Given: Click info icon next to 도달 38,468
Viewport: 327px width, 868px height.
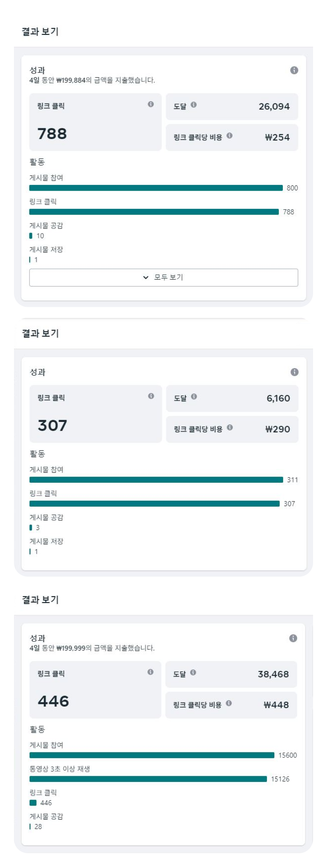Looking at the screenshot, I should (193, 673).
